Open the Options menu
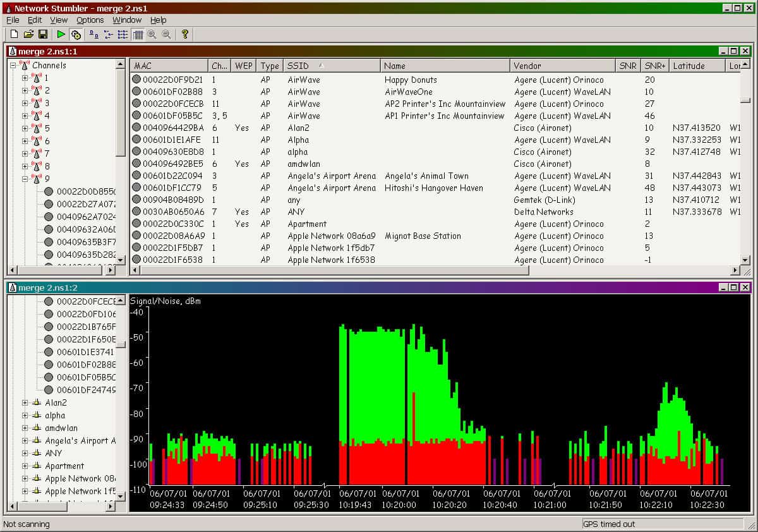 (89, 20)
